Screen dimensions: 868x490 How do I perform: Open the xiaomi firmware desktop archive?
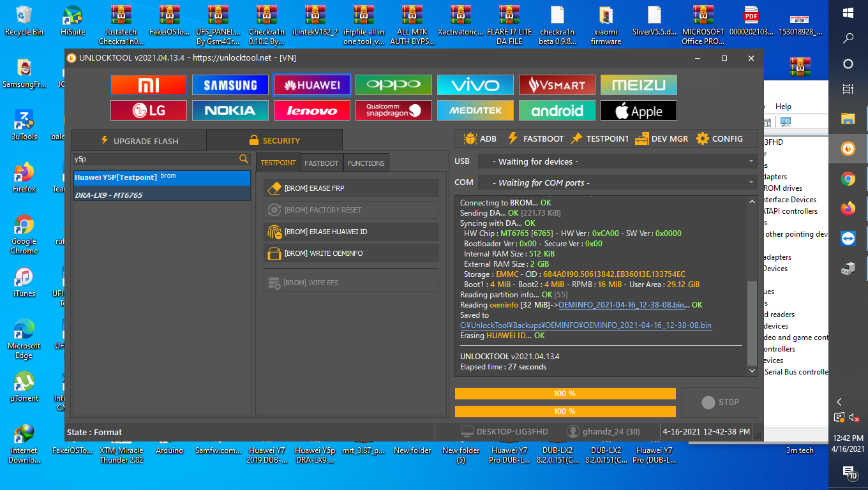tap(606, 25)
